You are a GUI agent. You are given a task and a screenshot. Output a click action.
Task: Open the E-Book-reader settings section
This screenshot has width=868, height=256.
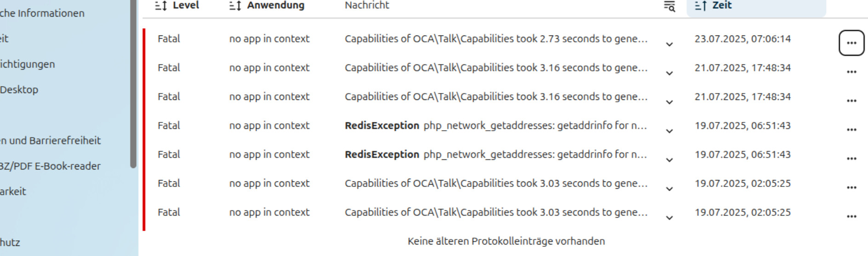point(50,166)
